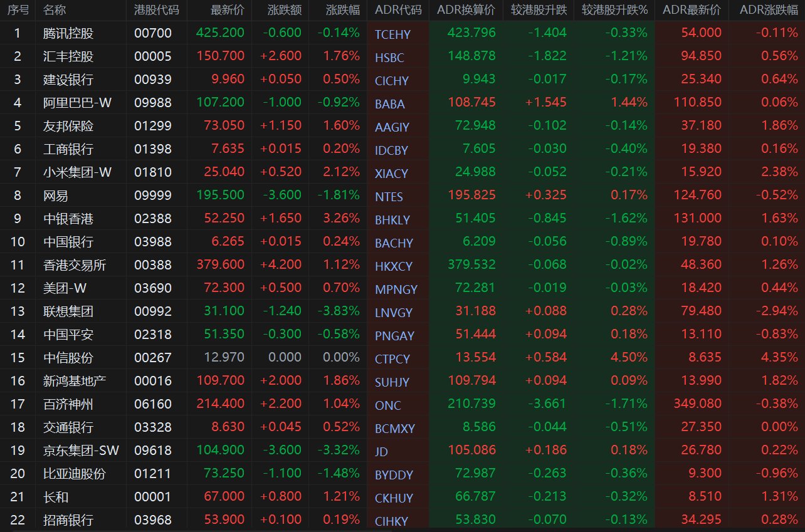805x532 pixels.
Task: Select the 京东集团-SW stock name
Action: (x=82, y=451)
